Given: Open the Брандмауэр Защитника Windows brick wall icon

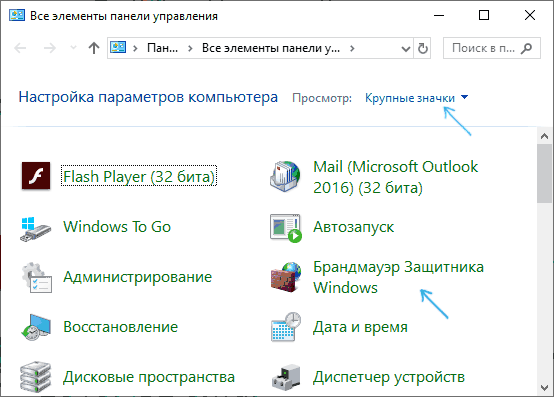Looking at the screenshot, I should click(x=286, y=277).
